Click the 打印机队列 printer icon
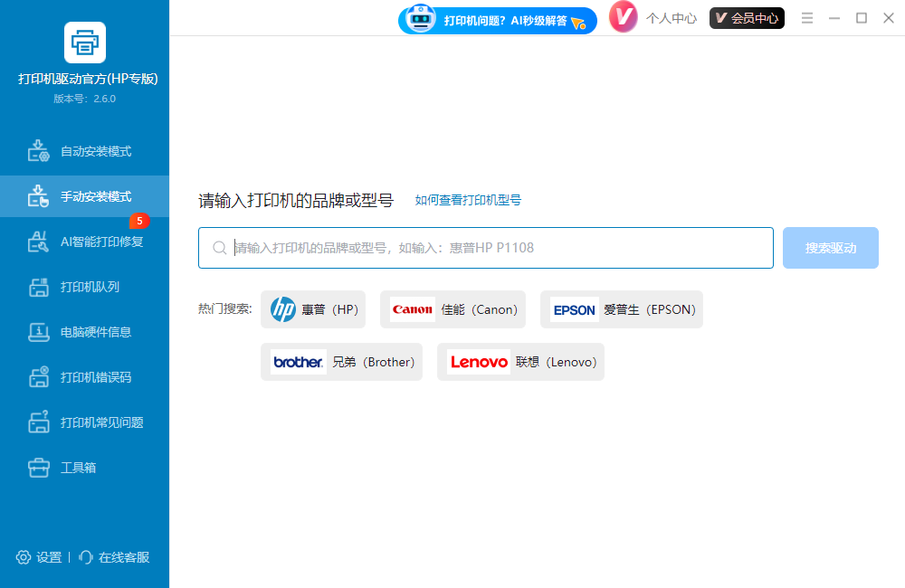 pos(38,287)
